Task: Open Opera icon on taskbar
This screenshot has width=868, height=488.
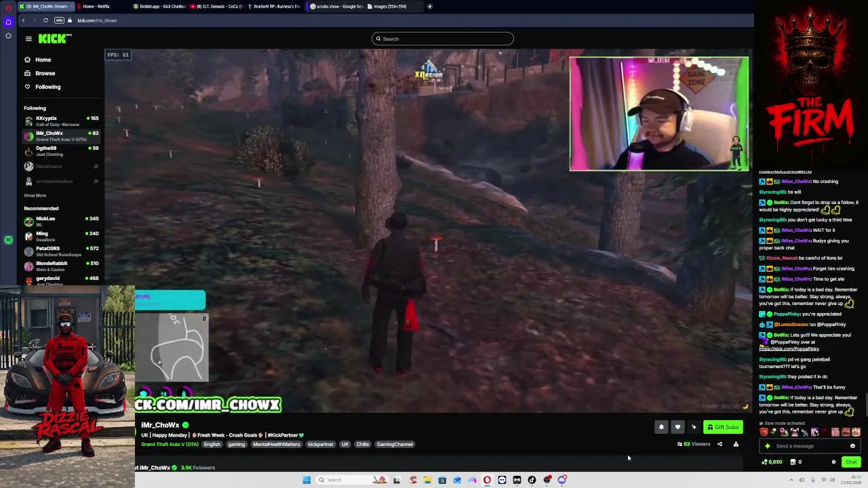Action: [x=487, y=480]
